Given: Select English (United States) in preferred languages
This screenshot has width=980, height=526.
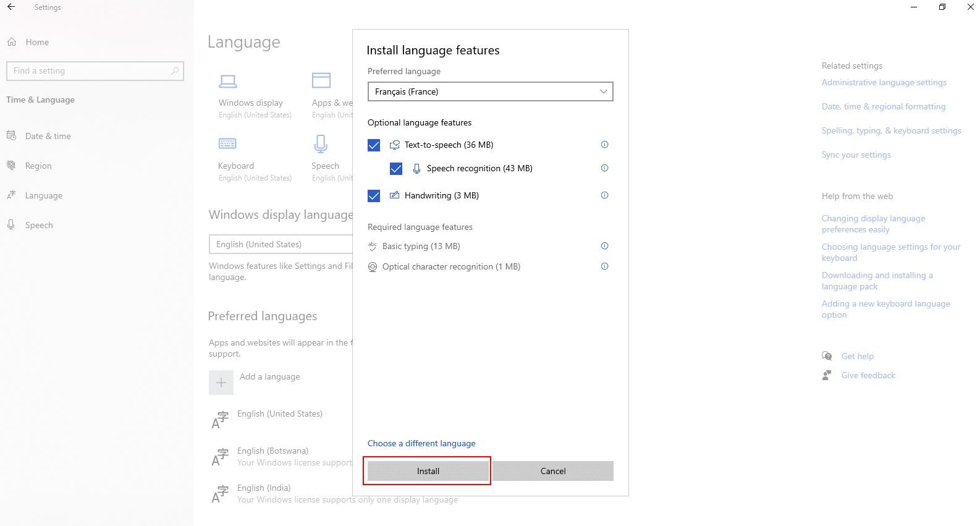Looking at the screenshot, I should click(280, 414).
